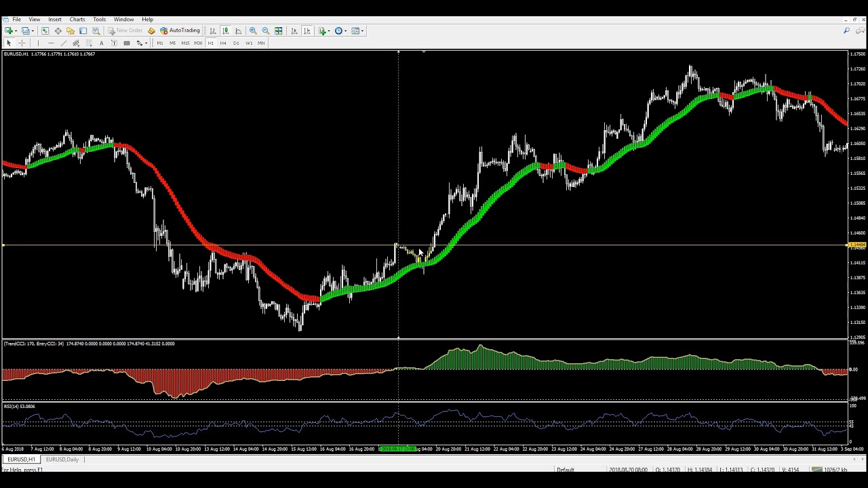Open the New Chart toolbar icon
The height and width of the screenshot is (488, 868).
point(9,30)
